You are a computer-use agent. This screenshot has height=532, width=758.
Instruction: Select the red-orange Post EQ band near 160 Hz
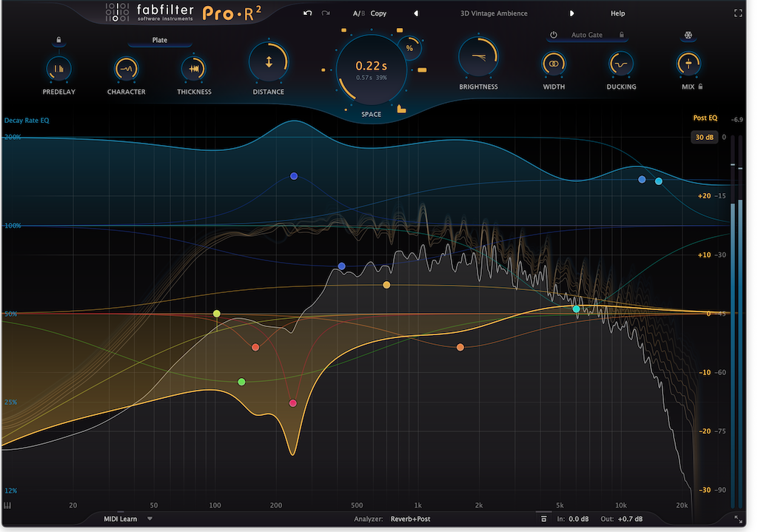(x=255, y=348)
